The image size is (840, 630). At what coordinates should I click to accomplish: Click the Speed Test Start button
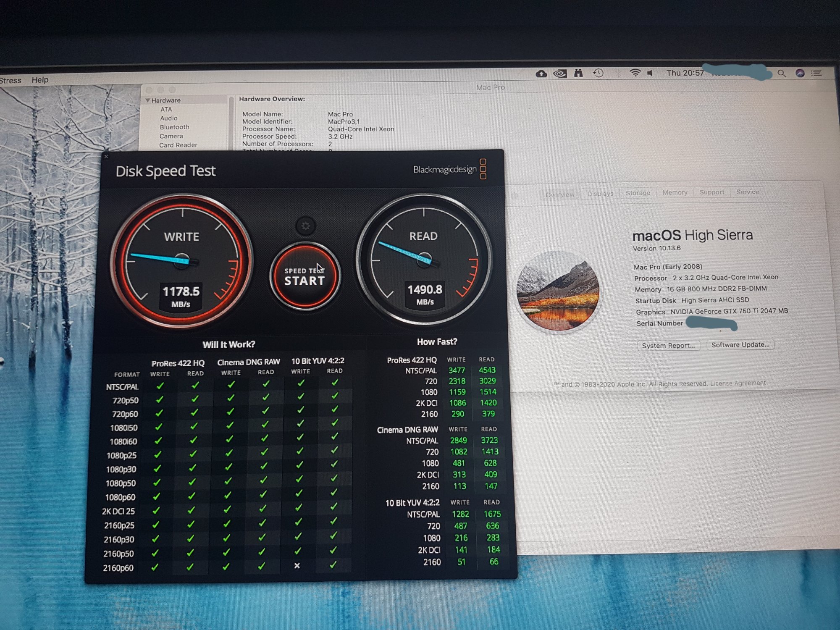point(305,276)
